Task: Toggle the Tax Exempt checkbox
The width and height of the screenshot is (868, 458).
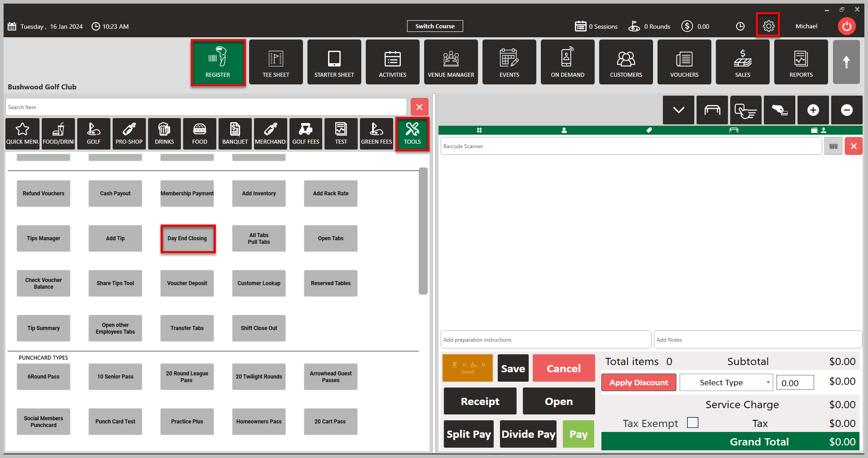Action: coord(693,423)
